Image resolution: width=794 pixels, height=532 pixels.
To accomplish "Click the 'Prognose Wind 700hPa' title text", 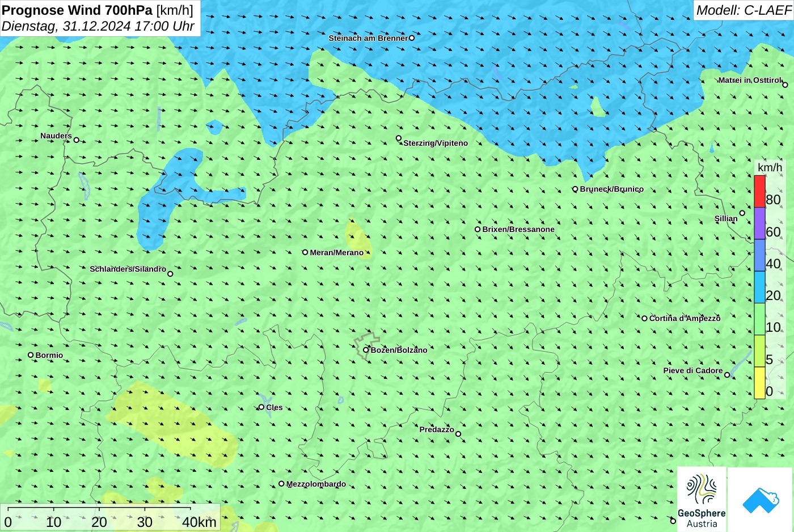I will pyautogui.click(x=78, y=10).
